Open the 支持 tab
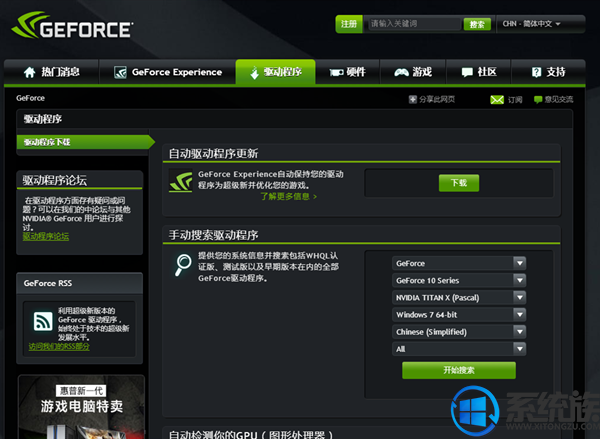The height and width of the screenshot is (439, 600). coord(548,72)
